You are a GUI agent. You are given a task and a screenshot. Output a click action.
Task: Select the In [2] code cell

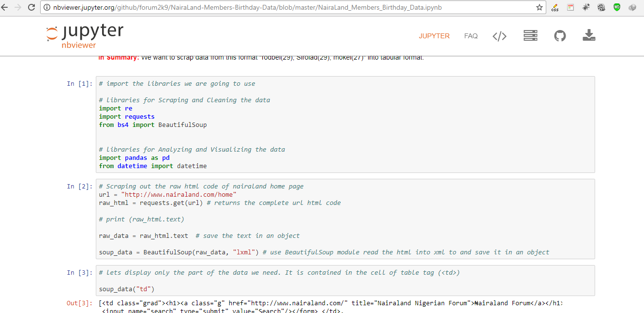coord(339,219)
